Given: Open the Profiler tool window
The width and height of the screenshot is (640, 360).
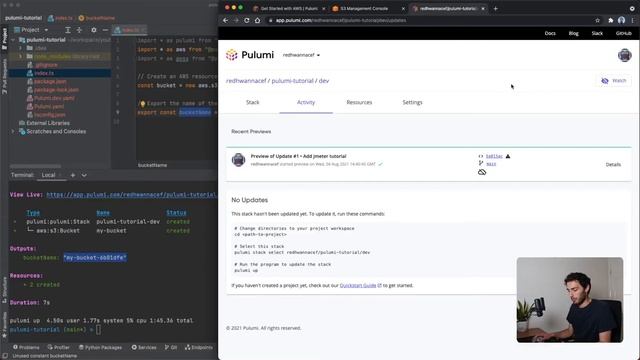Looking at the screenshot, I should tap(58, 347).
